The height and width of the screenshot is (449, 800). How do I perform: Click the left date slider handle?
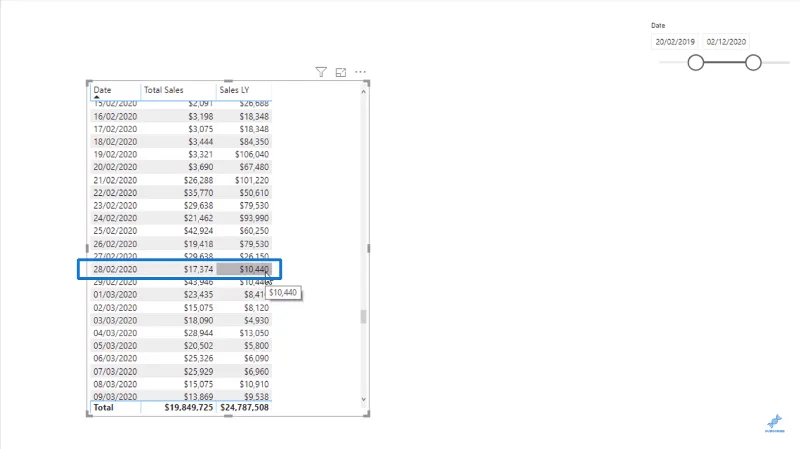point(695,63)
